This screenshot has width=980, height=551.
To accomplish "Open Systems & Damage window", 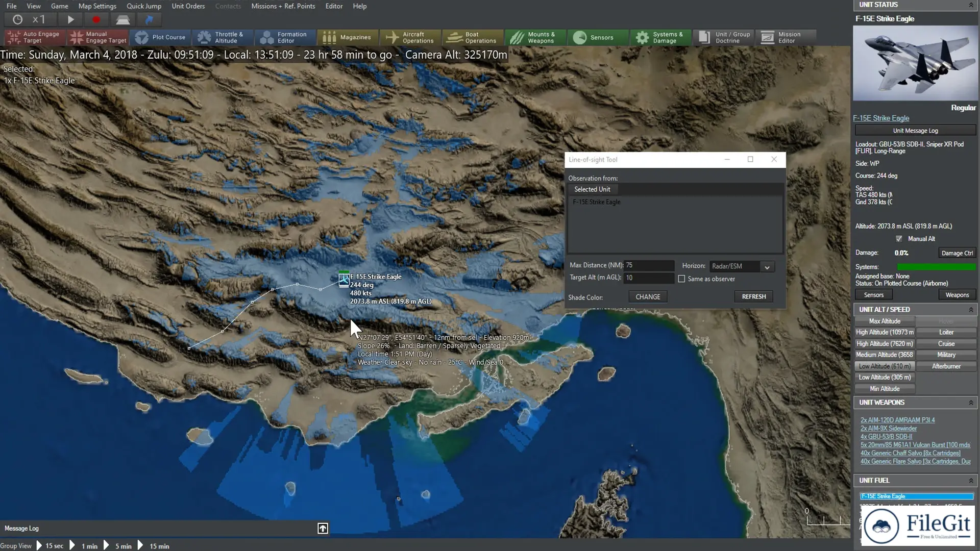I will point(661,37).
